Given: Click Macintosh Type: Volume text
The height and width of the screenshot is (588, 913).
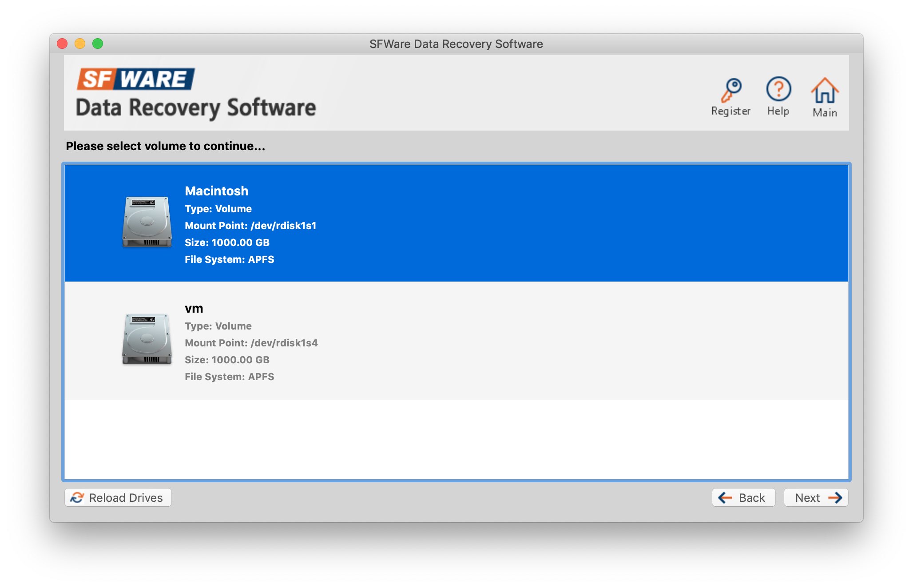Looking at the screenshot, I should tap(218, 209).
